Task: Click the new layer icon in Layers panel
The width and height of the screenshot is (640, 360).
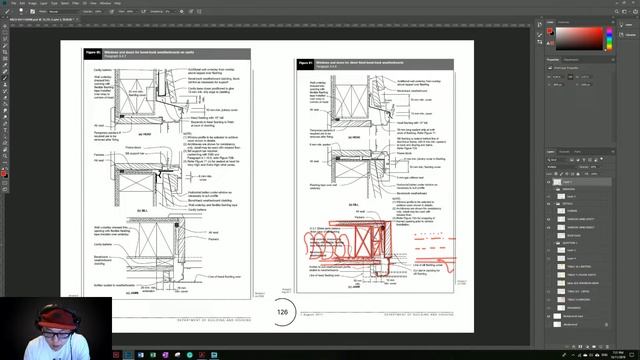Action: [x=601, y=347]
